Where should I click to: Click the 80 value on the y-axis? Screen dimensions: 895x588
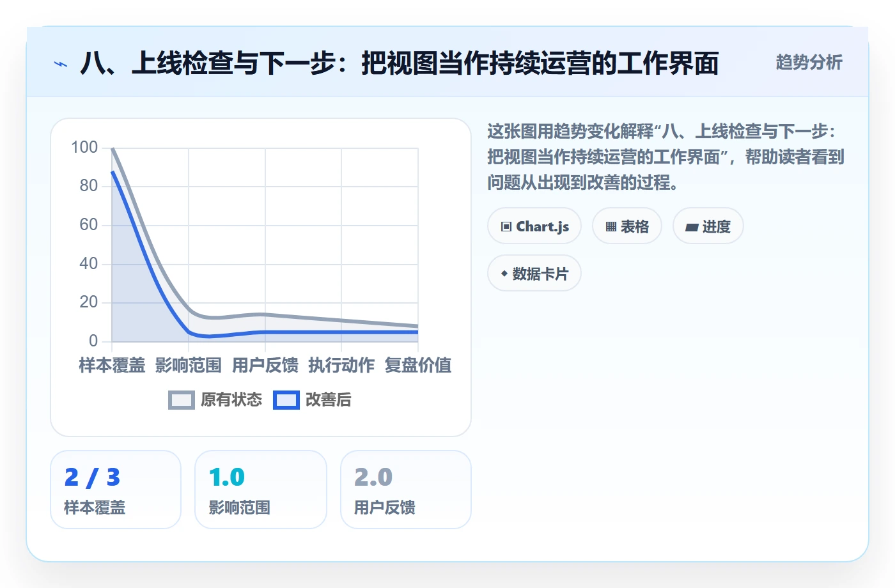[x=89, y=186]
